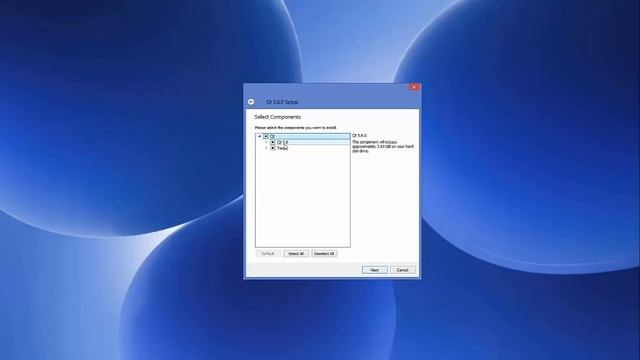The width and height of the screenshot is (640, 360).
Task: Cancel the Qt installation
Action: pyautogui.click(x=402, y=270)
